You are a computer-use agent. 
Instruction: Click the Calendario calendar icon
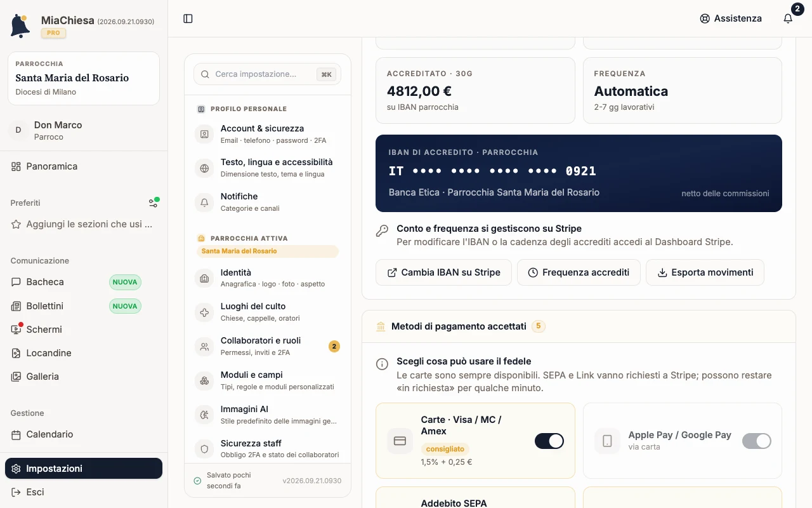[16, 434]
